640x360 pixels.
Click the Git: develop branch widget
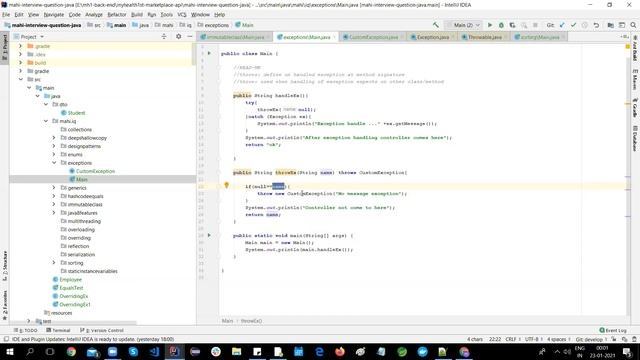coord(591,339)
